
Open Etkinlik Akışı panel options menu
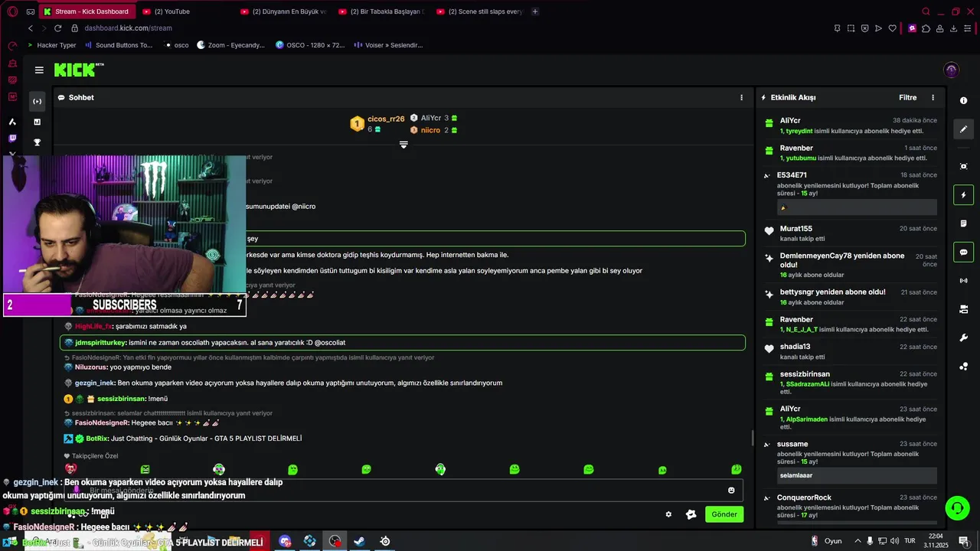tap(933, 97)
